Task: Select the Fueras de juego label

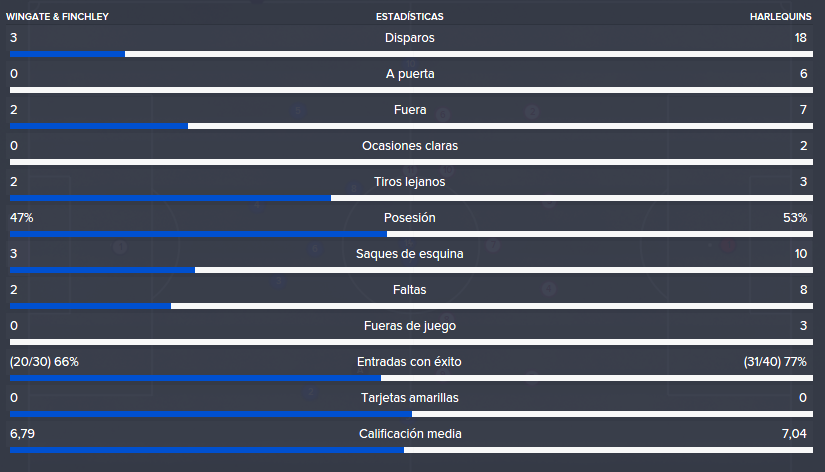Action: [410, 326]
